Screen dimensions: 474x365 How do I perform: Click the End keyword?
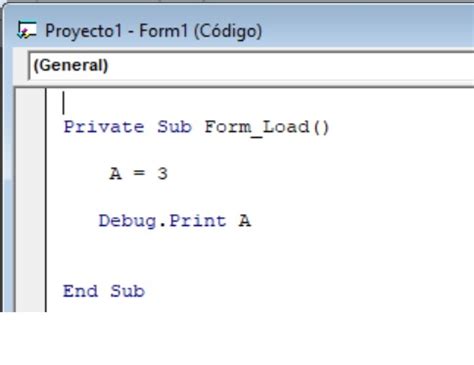tap(80, 291)
